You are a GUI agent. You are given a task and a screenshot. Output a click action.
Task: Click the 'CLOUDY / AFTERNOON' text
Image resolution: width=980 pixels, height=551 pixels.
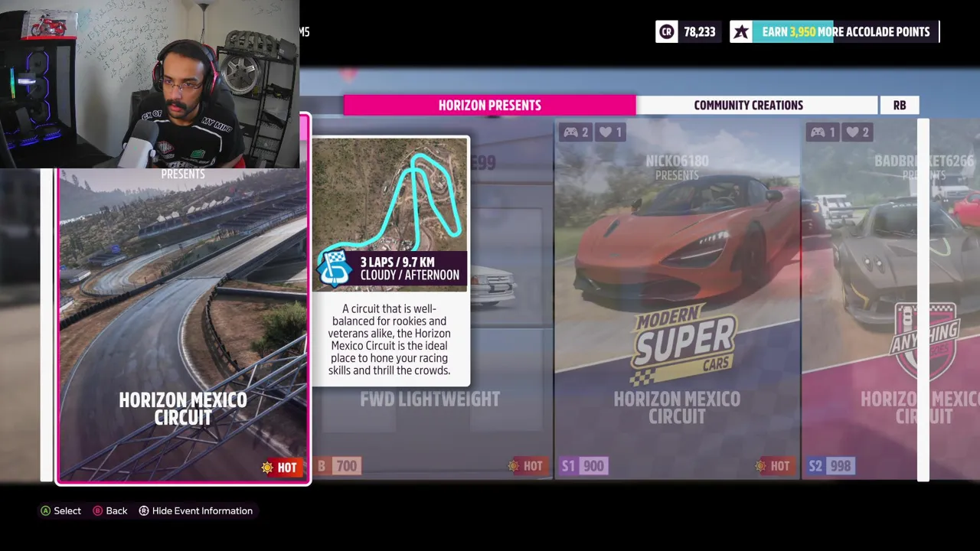click(x=410, y=275)
